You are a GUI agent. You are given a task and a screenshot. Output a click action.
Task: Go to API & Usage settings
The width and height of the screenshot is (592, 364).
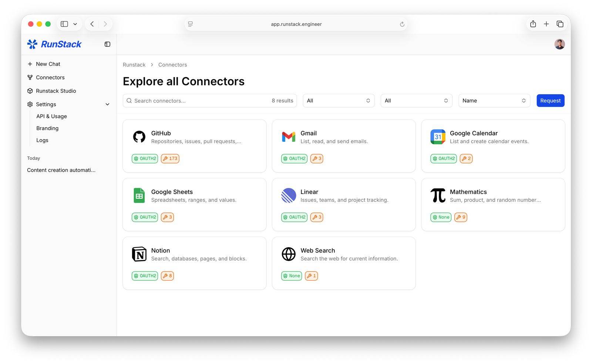click(x=51, y=116)
